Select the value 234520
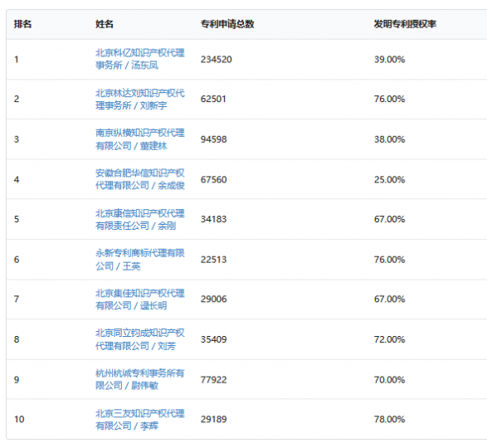This screenshot has width=487, height=448. (217, 60)
